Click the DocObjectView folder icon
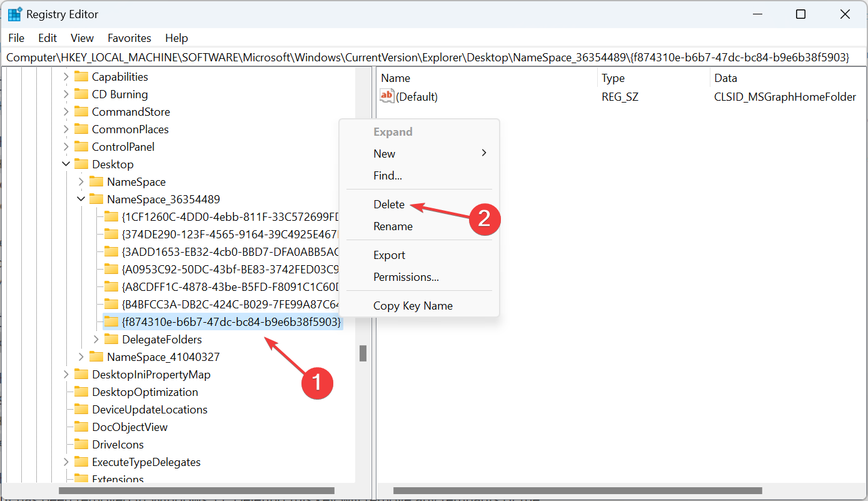Screen dimensions: 868x501 tap(81, 427)
